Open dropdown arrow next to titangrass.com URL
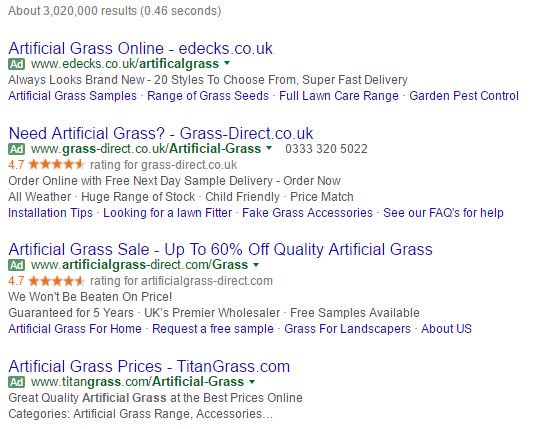The image size is (546, 429). 252,382
